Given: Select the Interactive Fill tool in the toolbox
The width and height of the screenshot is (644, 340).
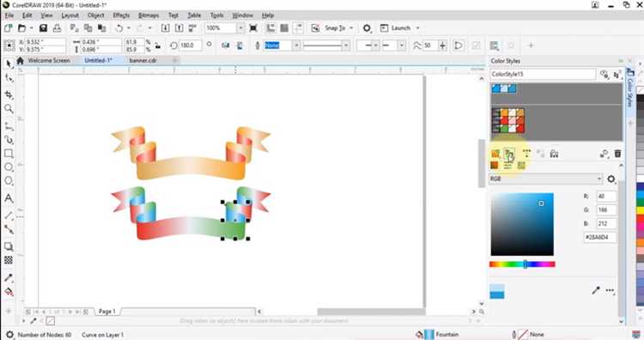Looking at the screenshot, I should [9, 292].
